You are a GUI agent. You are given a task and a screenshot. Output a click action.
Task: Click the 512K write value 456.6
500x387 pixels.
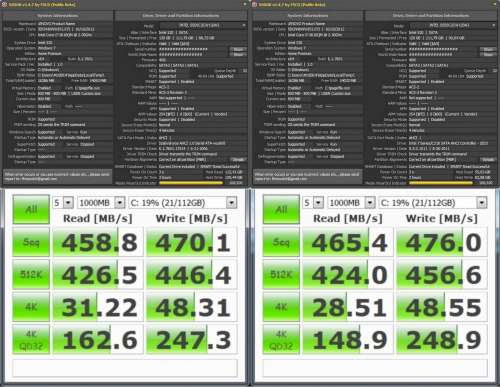coord(442,274)
